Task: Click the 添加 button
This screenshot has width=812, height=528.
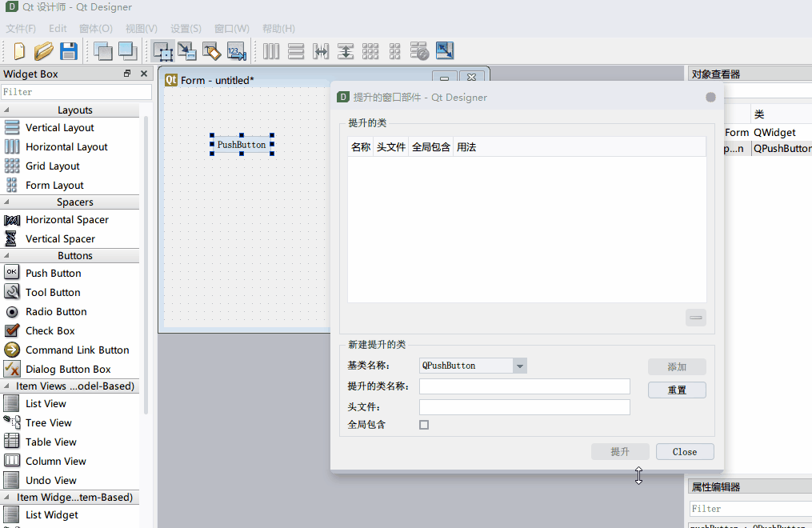Action: pyautogui.click(x=677, y=367)
